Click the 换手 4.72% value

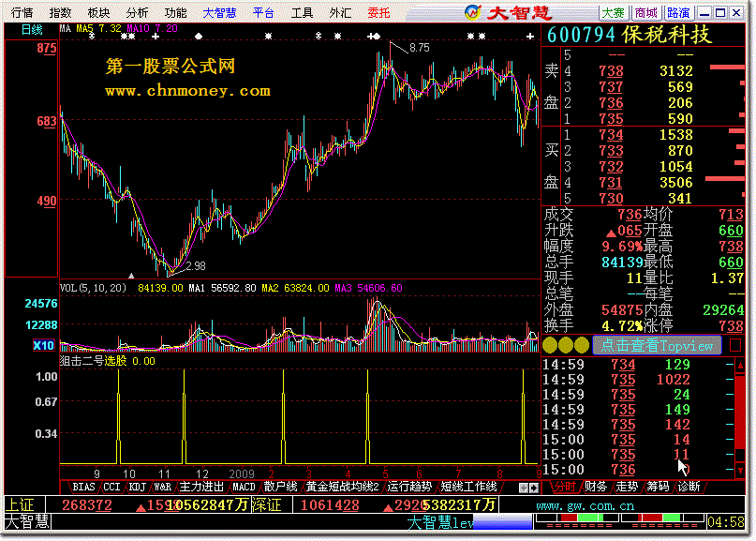[622, 326]
